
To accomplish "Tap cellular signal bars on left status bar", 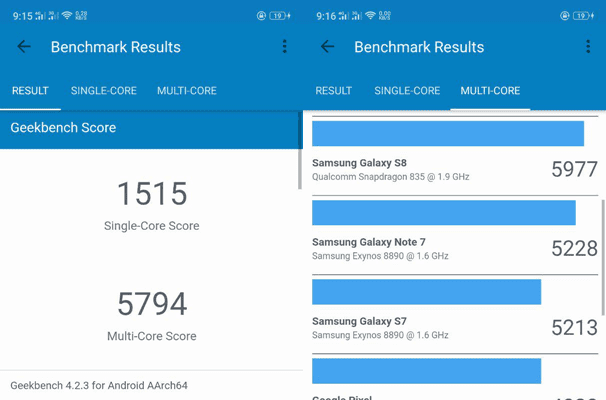I will (47, 15).
